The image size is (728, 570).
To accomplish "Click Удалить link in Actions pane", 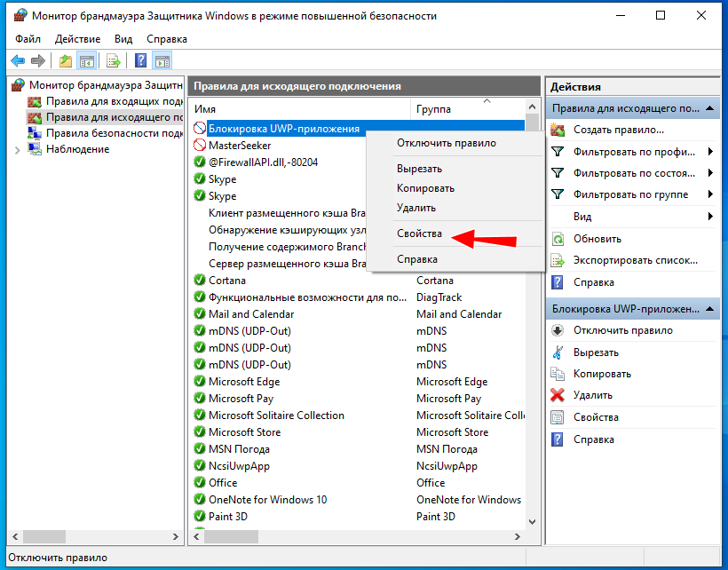I will (x=593, y=395).
